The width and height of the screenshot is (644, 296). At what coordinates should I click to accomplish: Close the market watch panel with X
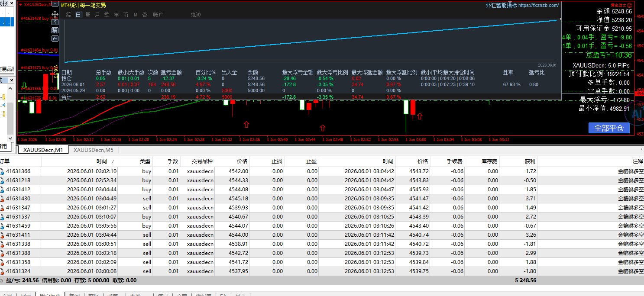pos(11,3)
